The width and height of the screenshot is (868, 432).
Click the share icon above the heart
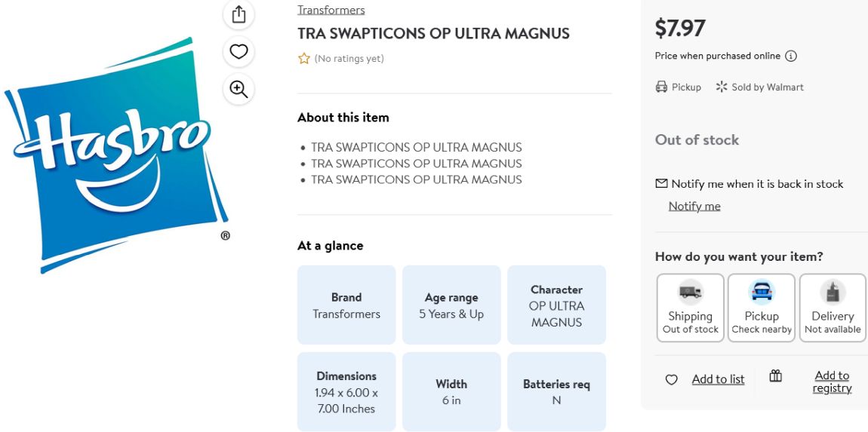coord(239,14)
